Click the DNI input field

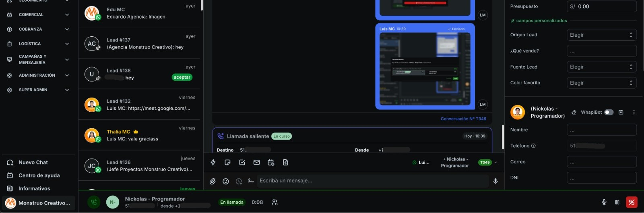point(602,177)
